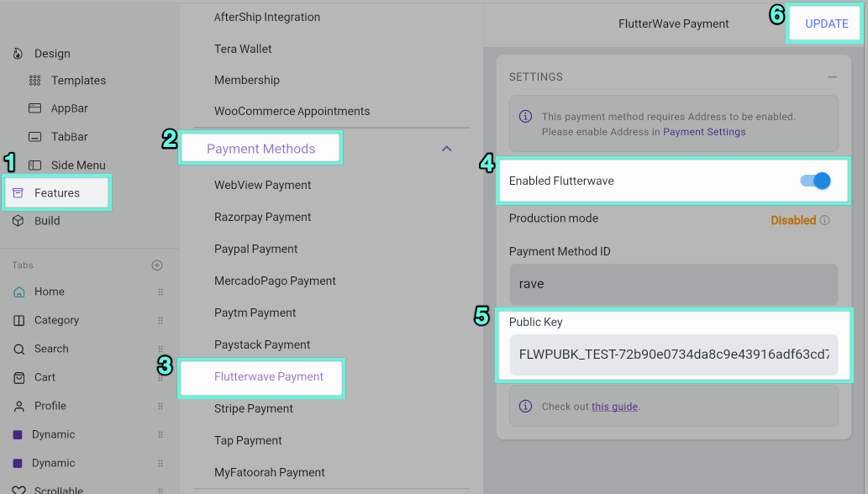Click the AppBar icon in sidebar
The image size is (868, 494).
[35, 108]
